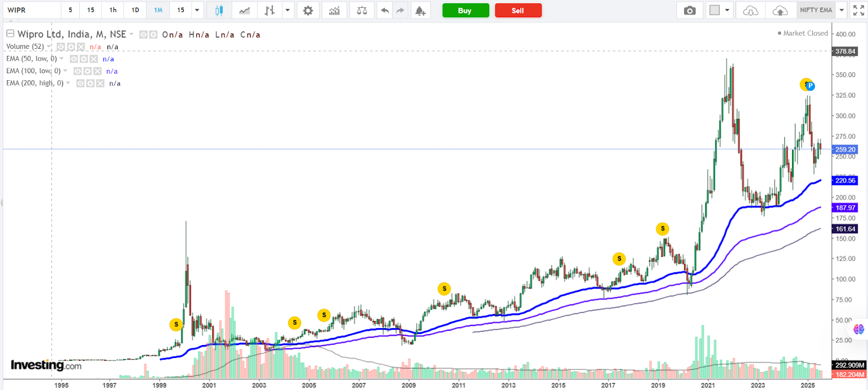
Task: Take a chart snapshot with camera icon
Action: [690, 10]
